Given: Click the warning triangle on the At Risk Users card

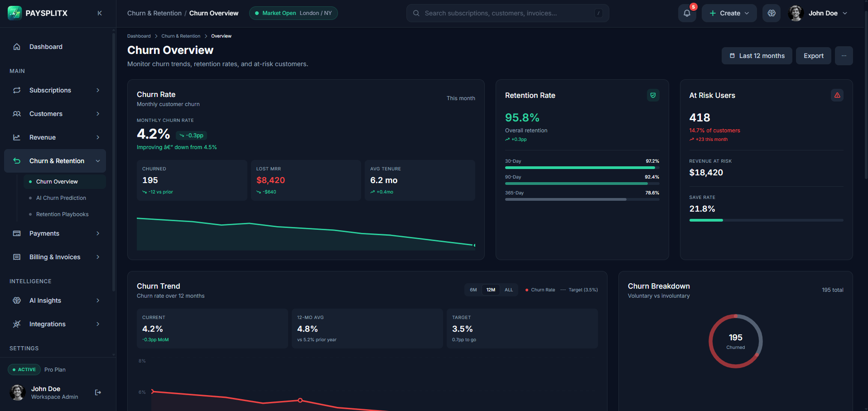Looking at the screenshot, I should [x=837, y=95].
